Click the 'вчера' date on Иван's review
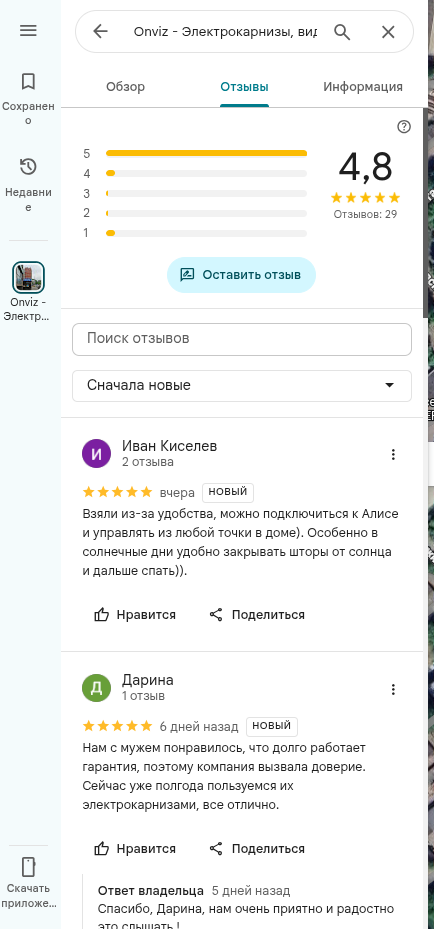The image size is (434, 929). pos(177,492)
